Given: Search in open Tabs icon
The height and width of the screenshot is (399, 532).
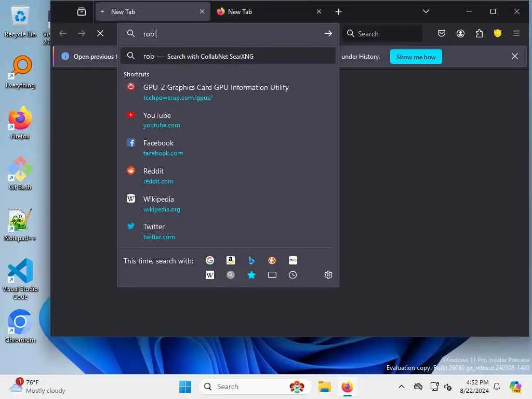Looking at the screenshot, I should (x=272, y=275).
